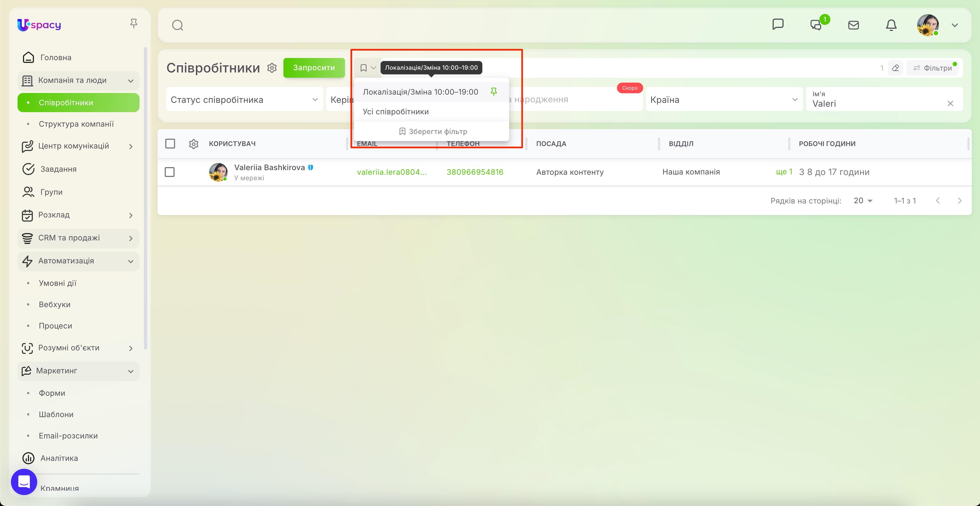Screen dimensions: 980x506
Task: Click the Наша компанія department cell
Action: point(691,171)
